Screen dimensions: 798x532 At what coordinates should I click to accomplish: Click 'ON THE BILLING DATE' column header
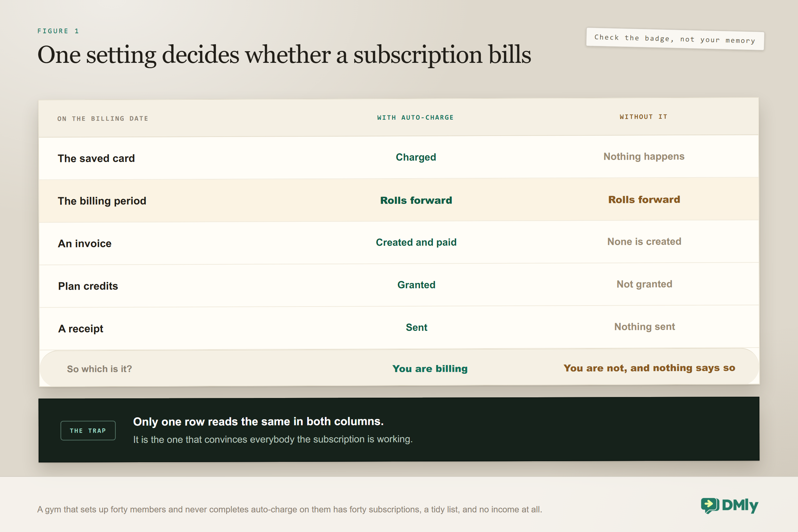[103, 119]
